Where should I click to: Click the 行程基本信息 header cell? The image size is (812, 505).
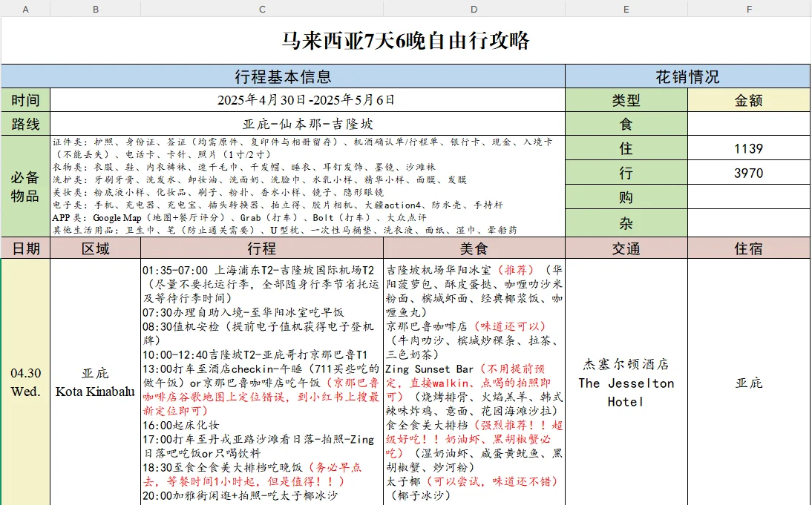[x=282, y=76]
